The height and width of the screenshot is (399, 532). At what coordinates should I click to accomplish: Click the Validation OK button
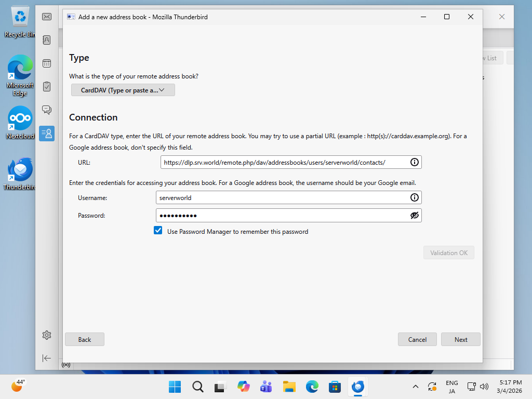[448, 253]
